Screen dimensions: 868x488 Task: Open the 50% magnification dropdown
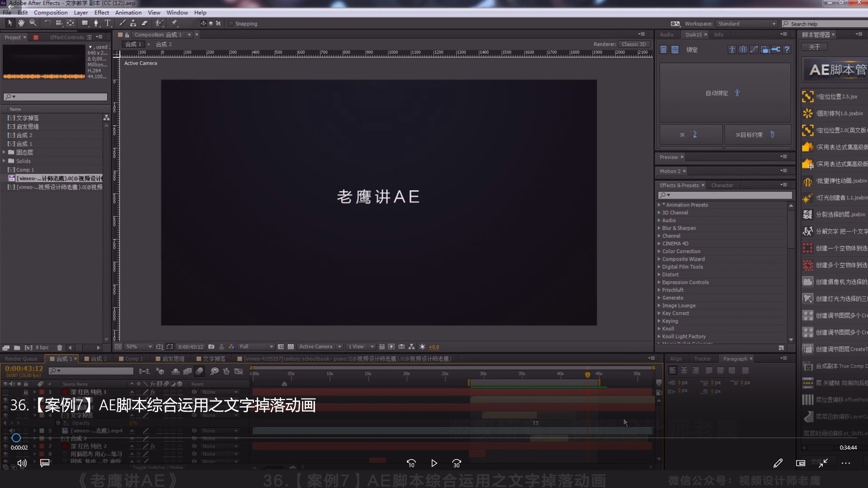click(139, 347)
